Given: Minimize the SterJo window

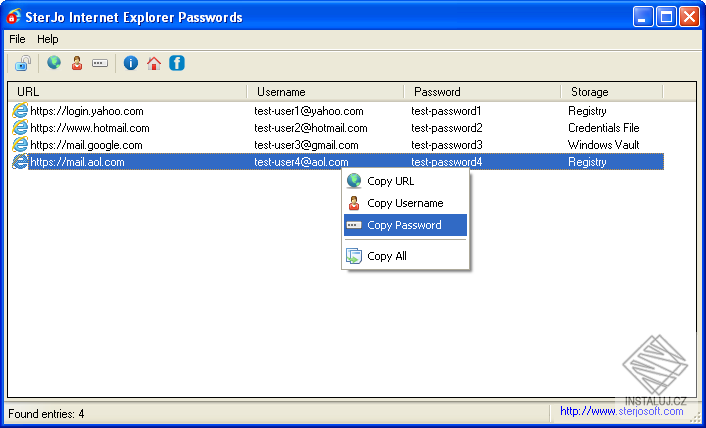Looking at the screenshot, I should [x=643, y=17].
